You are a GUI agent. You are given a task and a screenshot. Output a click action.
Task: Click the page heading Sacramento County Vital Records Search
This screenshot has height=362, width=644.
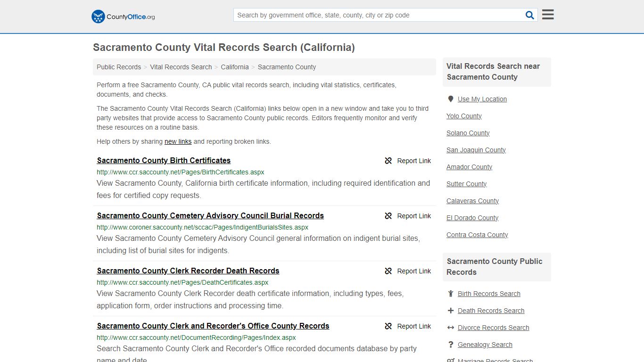click(x=224, y=48)
